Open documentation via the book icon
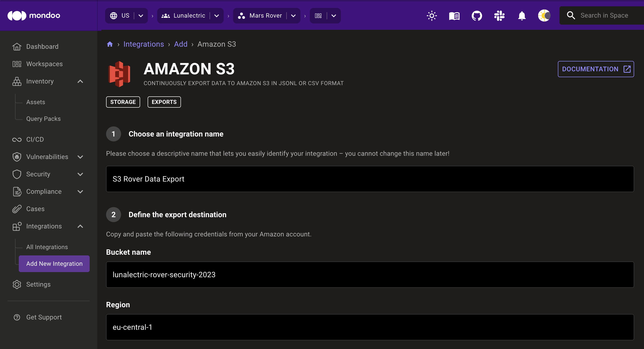644x349 pixels. (454, 15)
